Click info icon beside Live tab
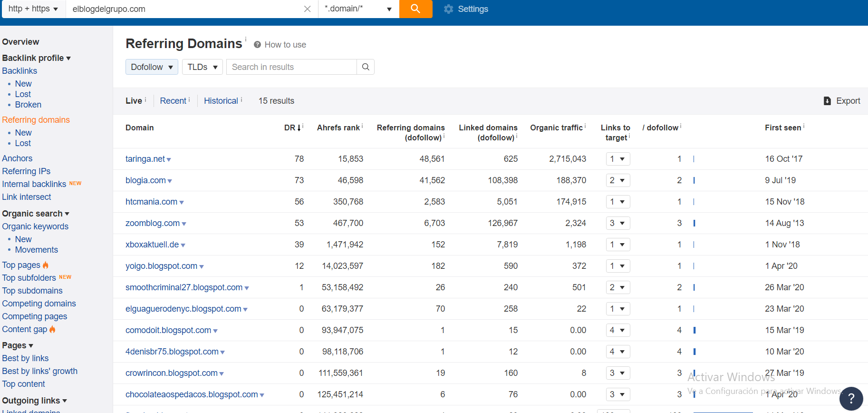Image resolution: width=868 pixels, height=413 pixels. (x=145, y=99)
